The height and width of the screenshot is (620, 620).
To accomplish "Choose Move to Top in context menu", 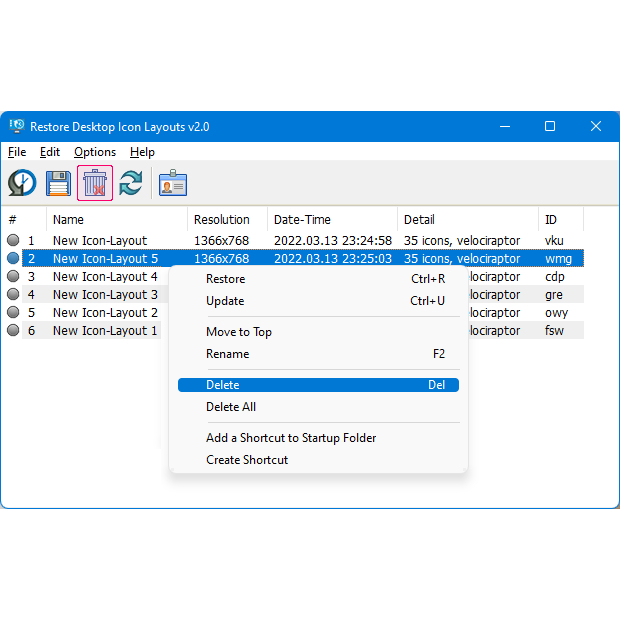I will (x=238, y=332).
